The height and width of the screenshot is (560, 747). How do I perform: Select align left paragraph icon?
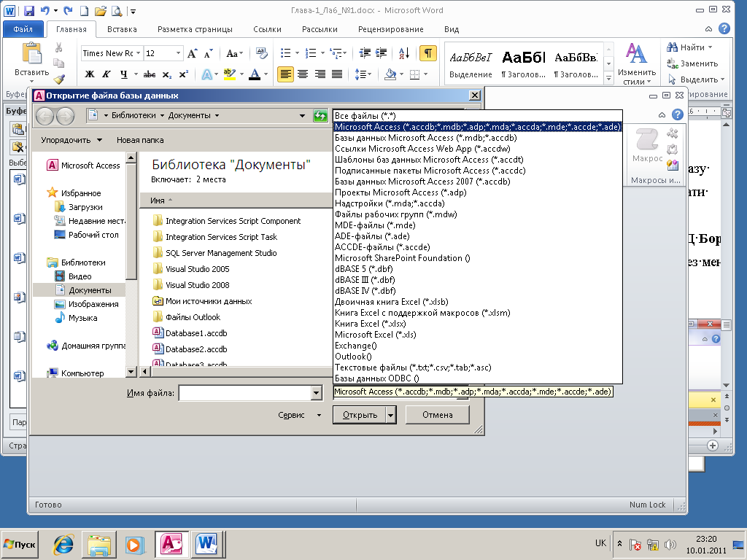285,74
